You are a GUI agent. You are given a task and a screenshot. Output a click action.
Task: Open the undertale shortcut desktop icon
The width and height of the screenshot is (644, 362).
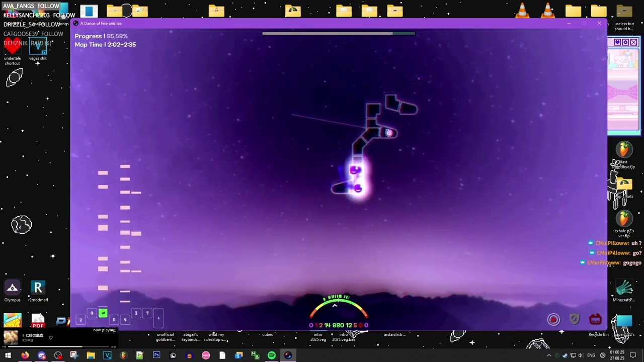point(13,51)
